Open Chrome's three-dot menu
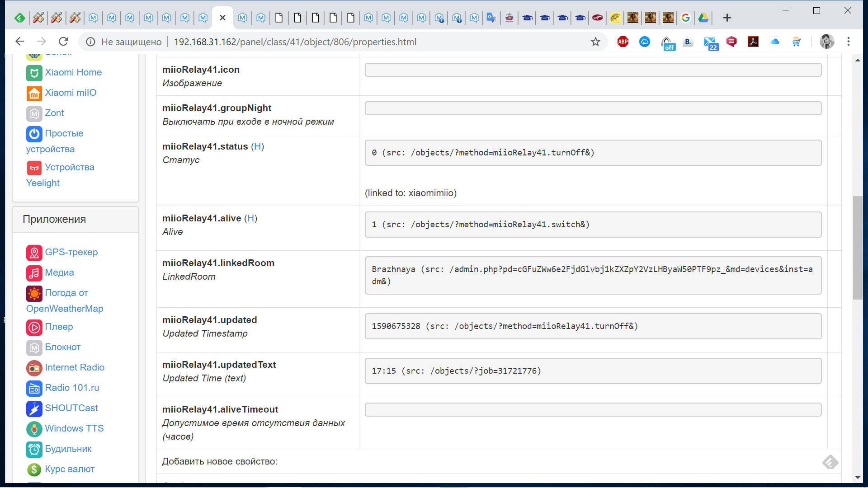 [849, 42]
